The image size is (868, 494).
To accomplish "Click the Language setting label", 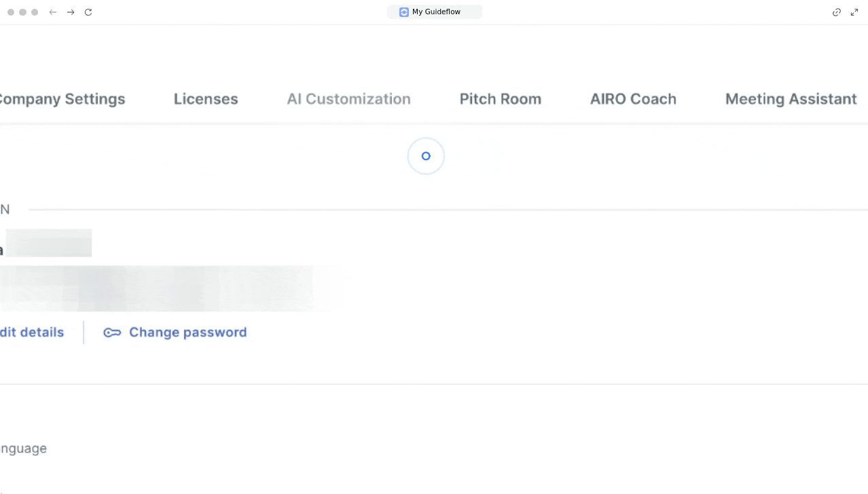I will pos(23,449).
